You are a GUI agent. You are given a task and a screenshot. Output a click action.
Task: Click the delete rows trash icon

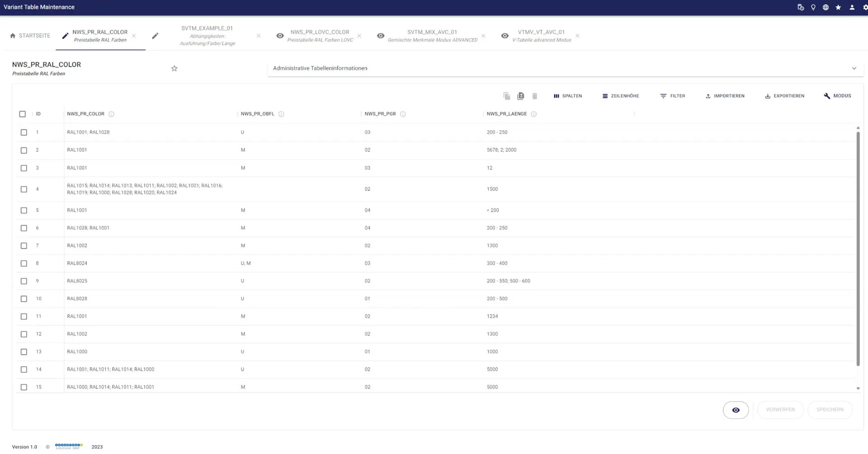pyautogui.click(x=534, y=95)
